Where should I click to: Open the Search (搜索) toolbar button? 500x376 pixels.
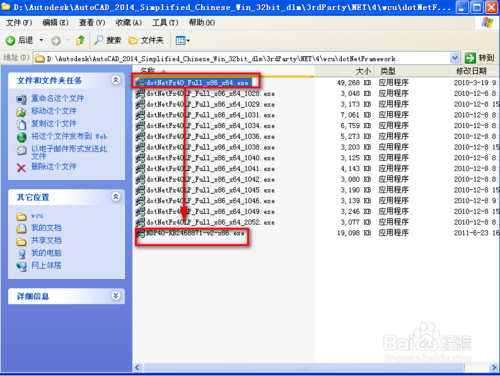(x=108, y=40)
